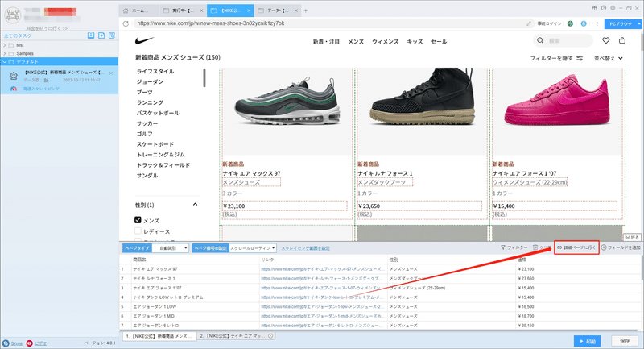Click the 保存 save button
The width and height of the screenshot is (644, 349).
625,341
